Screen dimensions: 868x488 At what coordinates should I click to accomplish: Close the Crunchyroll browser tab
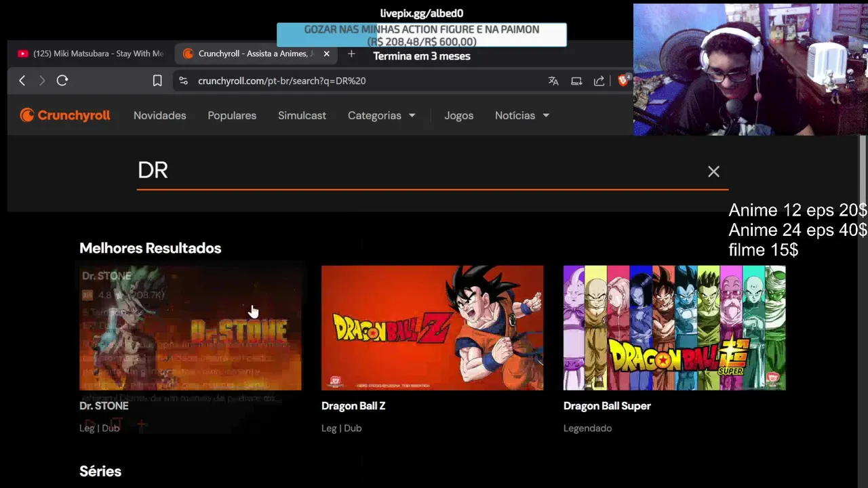point(327,54)
